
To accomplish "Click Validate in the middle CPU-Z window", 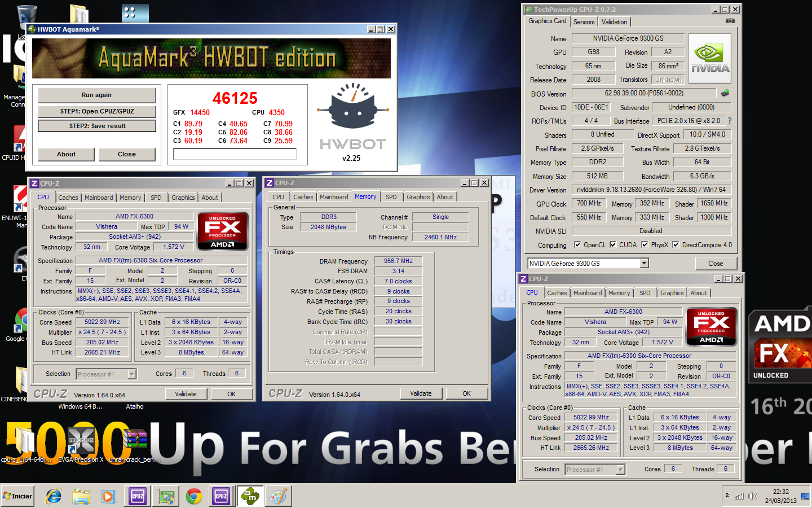I will click(x=421, y=393).
